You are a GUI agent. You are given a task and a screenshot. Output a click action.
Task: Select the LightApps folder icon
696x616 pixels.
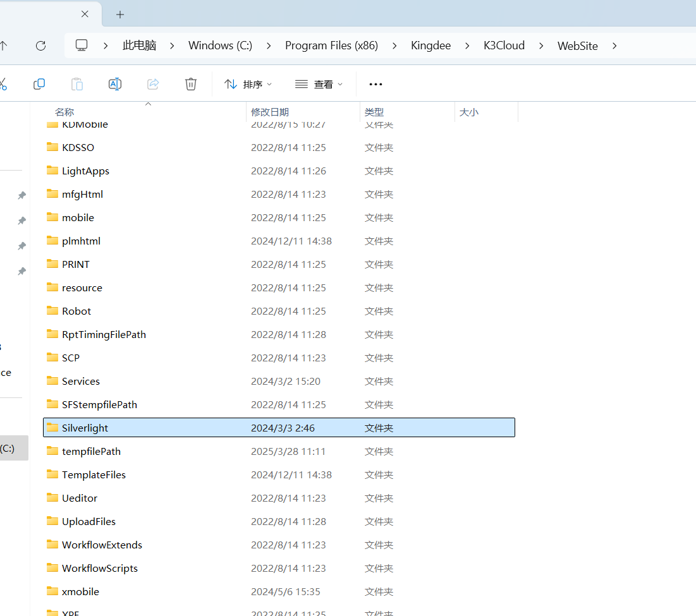tap(52, 171)
